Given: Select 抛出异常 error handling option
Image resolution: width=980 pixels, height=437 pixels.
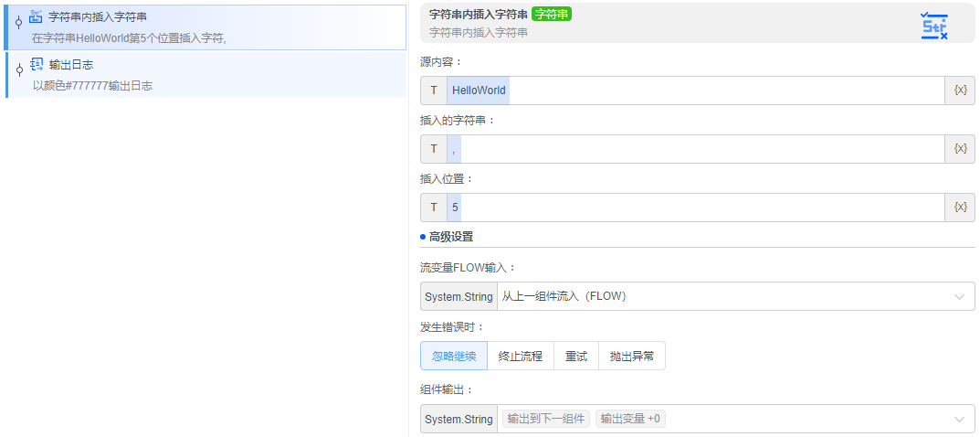Looking at the screenshot, I should click(x=632, y=356).
